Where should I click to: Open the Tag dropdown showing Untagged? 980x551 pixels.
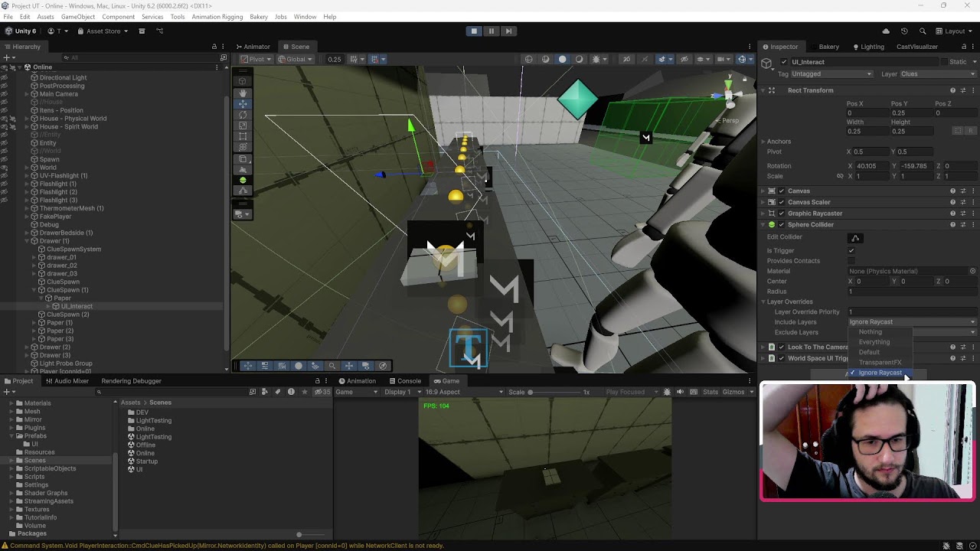(x=831, y=74)
